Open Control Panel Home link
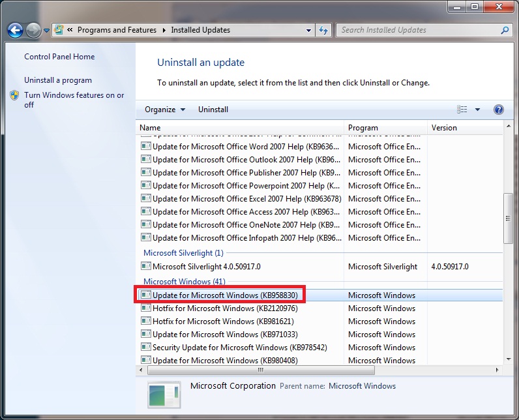This screenshot has width=519, height=420. pyautogui.click(x=59, y=57)
